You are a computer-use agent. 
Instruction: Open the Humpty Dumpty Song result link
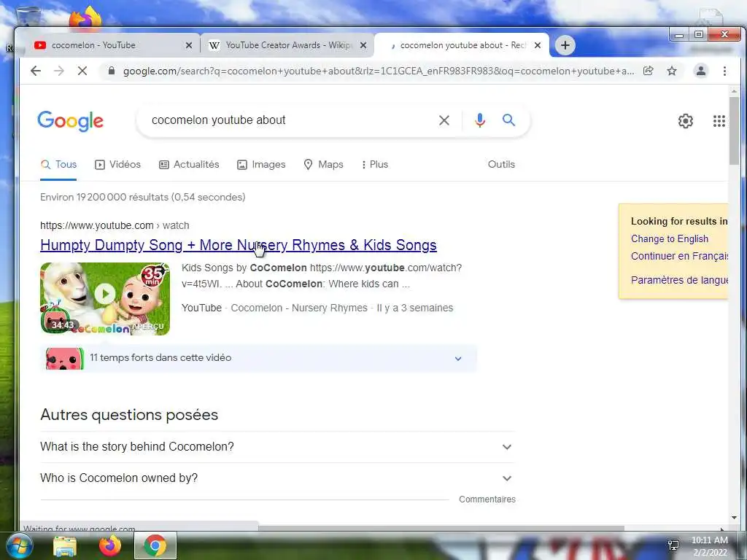click(x=239, y=245)
